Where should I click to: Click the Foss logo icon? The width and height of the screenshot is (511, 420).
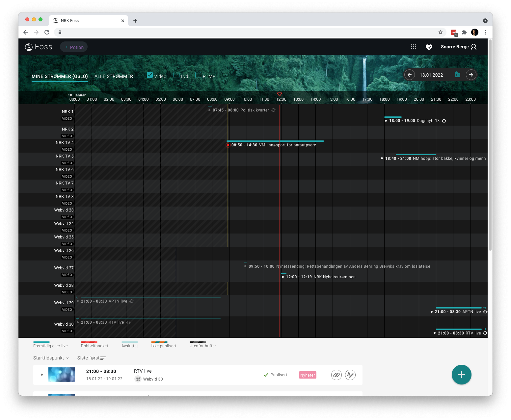pos(29,47)
